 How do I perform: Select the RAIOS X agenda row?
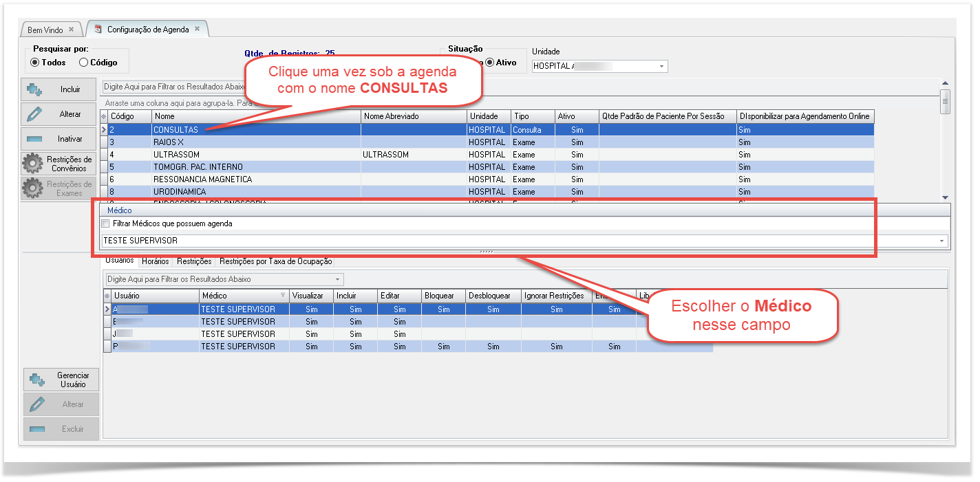(169, 142)
